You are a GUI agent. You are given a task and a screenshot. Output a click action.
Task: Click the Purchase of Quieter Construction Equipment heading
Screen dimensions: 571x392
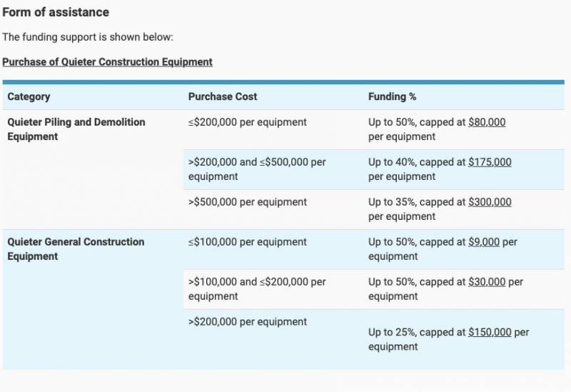tap(107, 62)
